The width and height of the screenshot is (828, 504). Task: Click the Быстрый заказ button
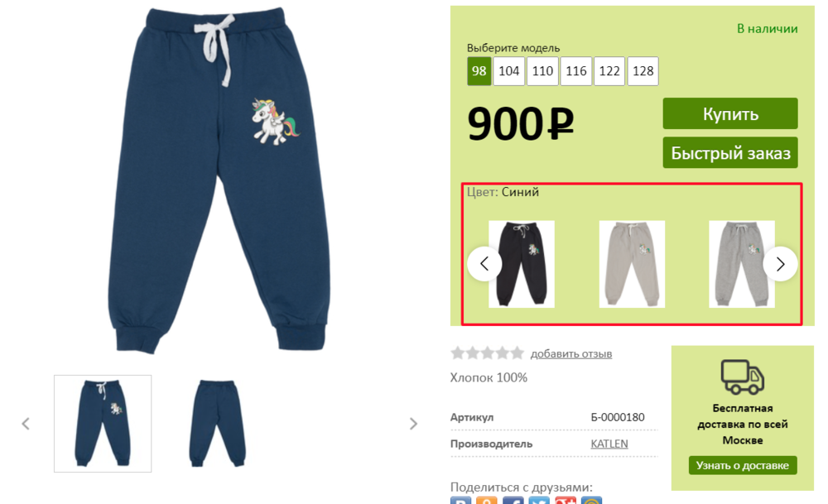(730, 153)
